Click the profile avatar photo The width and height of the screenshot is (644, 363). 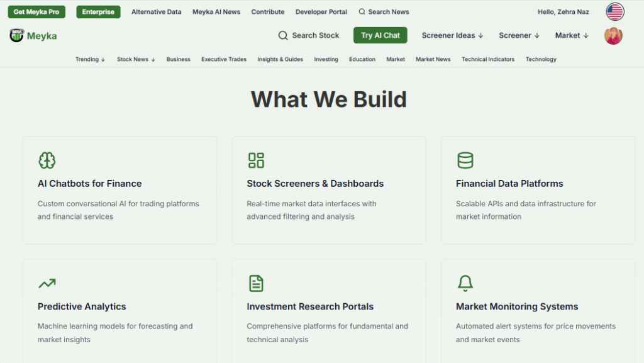(x=613, y=36)
